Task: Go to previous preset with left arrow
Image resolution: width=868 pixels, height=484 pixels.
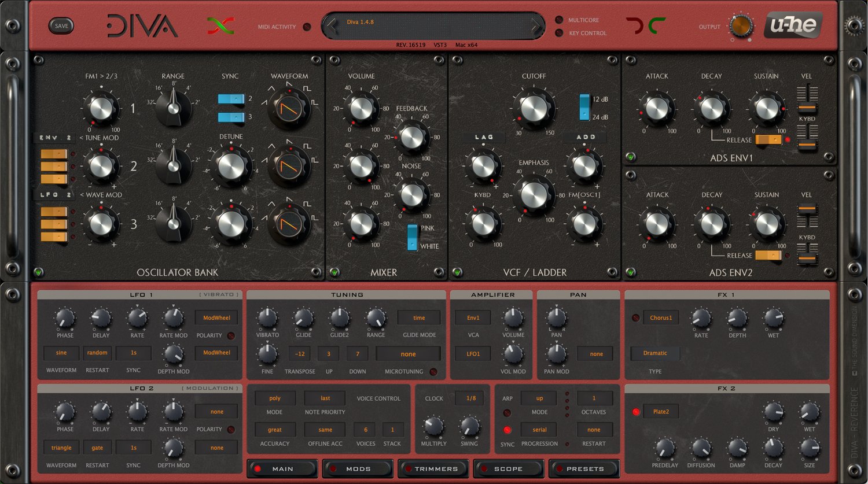Action: tap(332, 26)
